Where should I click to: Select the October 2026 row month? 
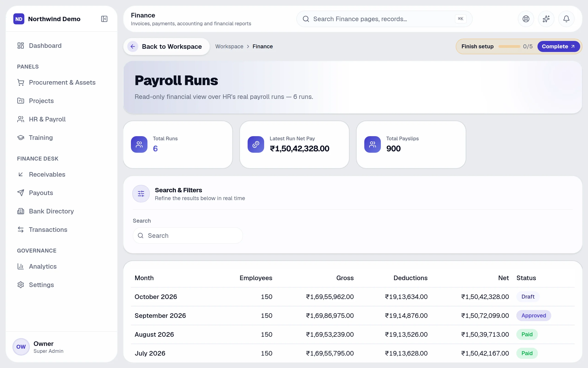point(156,297)
